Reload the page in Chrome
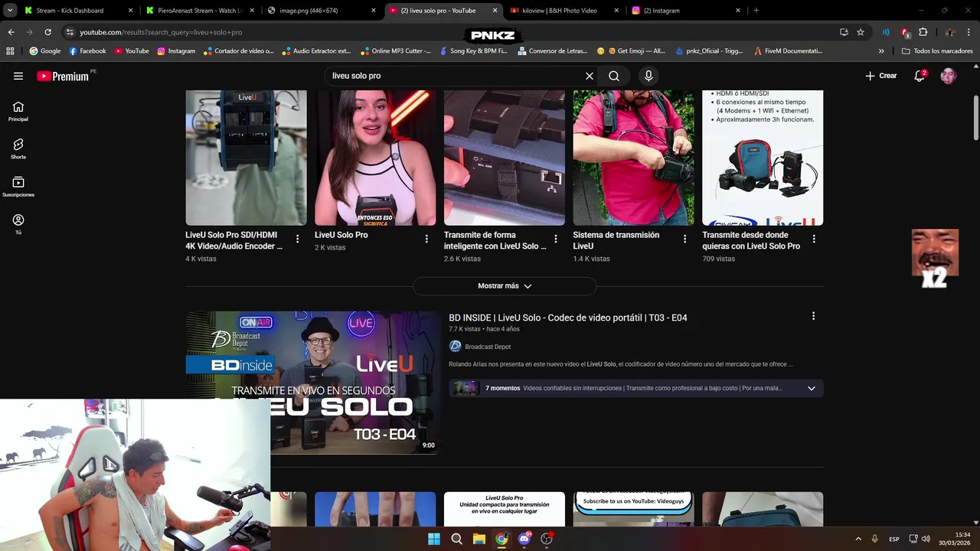The width and height of the screenshot is (980, 551). (47, 32)
